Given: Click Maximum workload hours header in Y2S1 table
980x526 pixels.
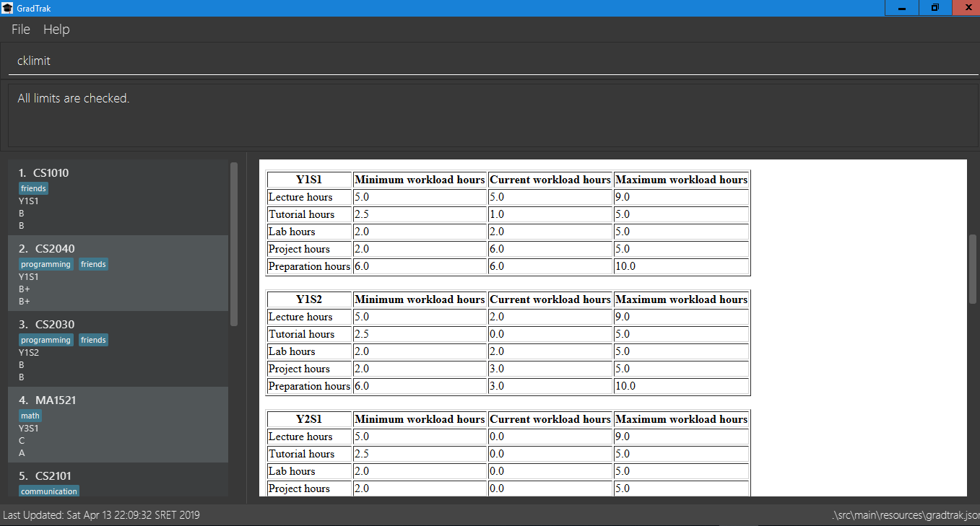Looking at the screenshot, I should (682, 419).
